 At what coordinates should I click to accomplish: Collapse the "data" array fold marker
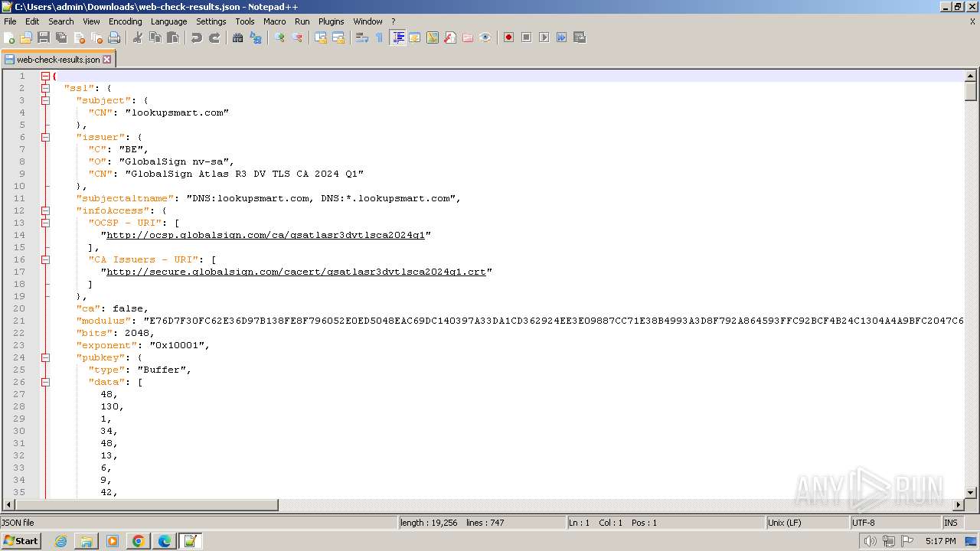click(x=45, y=382)
